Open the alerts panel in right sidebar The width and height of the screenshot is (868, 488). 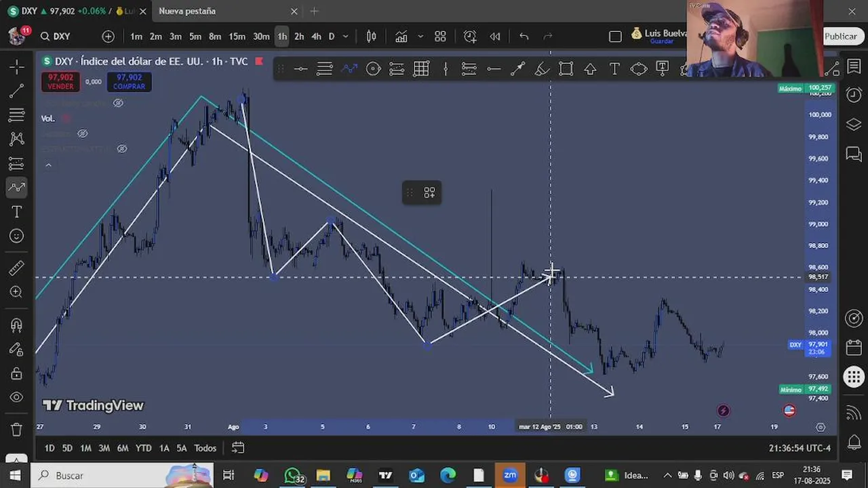coord(854,95)
